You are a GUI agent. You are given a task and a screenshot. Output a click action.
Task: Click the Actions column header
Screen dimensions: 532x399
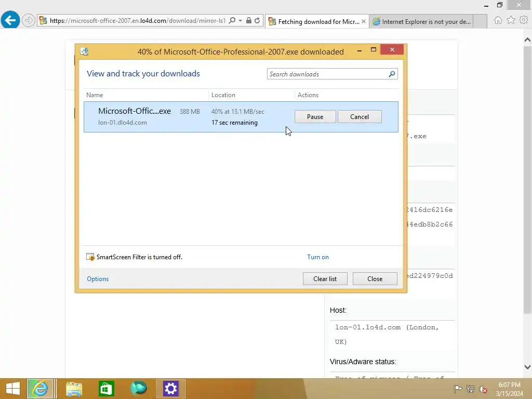click(x=308, y=95)
